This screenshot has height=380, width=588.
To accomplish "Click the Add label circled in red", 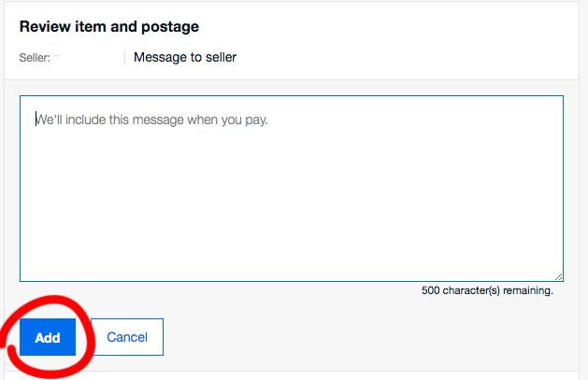I will click(48, 338).
